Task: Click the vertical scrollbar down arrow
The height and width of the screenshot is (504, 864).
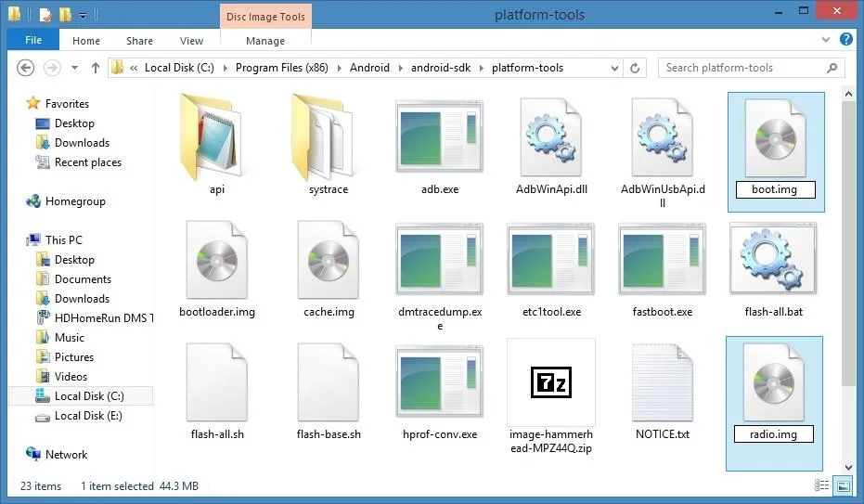Action: [x=848, y=467]
